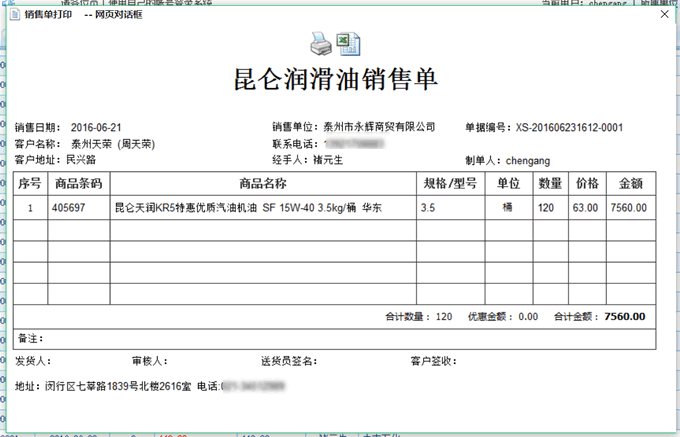Click document number XS-201606231612-0001
The height and width of the screenshot is (437, 680).
569,127
